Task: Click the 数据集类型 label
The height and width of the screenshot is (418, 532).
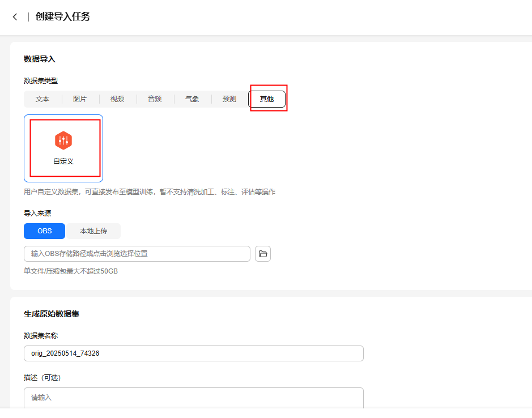Action: click(x=41, y=81)
